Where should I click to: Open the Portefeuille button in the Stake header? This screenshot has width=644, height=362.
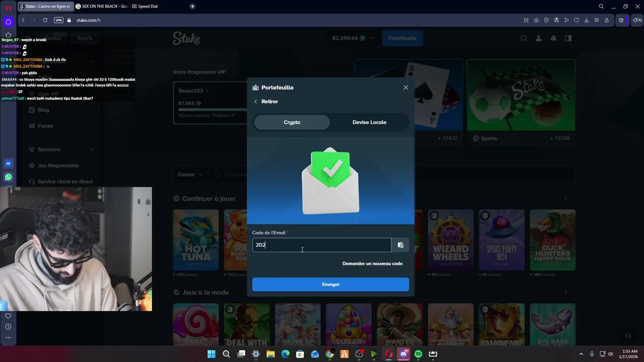(x=403, y=38)
